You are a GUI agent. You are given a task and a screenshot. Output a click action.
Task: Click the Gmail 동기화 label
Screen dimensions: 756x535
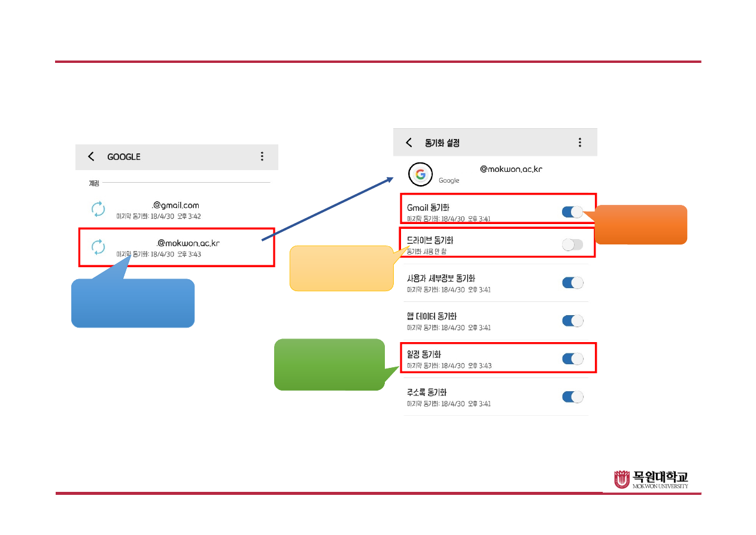point(427,207)
